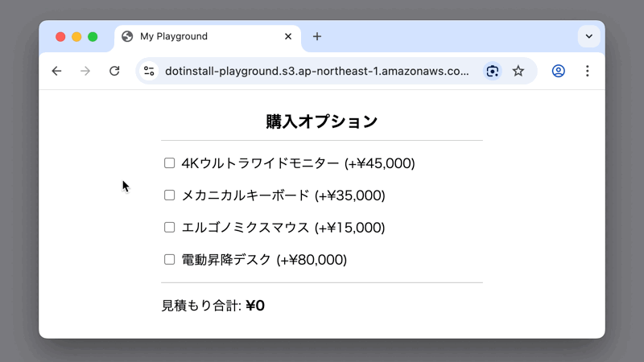
Task: Click the 電動昇降デスク (+¥80,000) label text
Action: tap(264, 260)
